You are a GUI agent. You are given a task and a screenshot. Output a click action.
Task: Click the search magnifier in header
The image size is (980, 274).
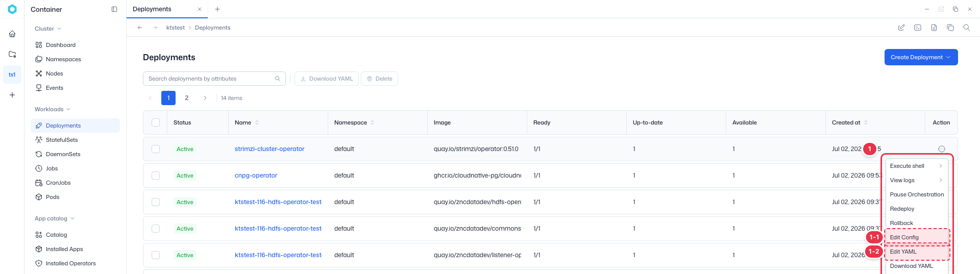[967, 28]
